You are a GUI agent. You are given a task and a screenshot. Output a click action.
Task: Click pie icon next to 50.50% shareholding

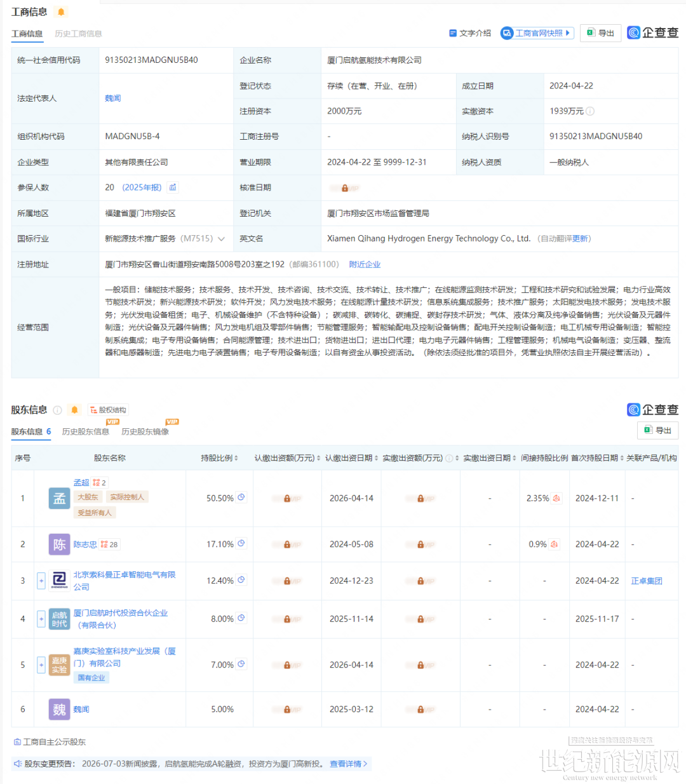tap(241, 497)
